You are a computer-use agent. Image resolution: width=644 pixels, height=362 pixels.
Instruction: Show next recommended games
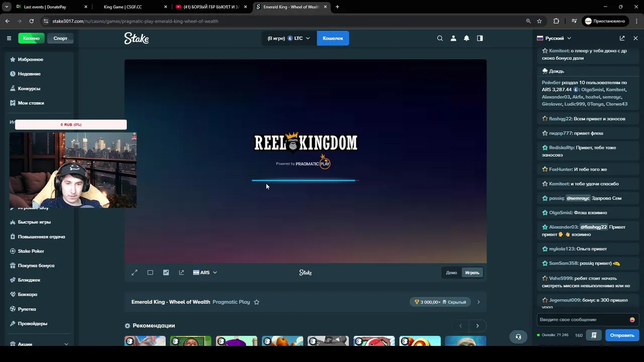click(477, 326)
